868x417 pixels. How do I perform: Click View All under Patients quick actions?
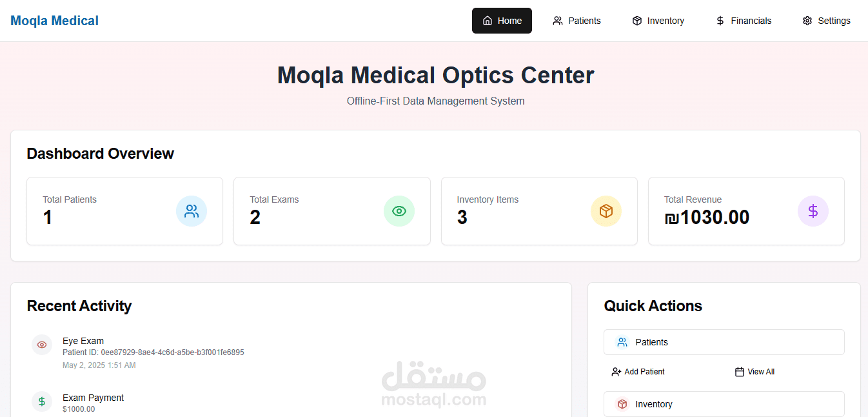click(755, 372)
